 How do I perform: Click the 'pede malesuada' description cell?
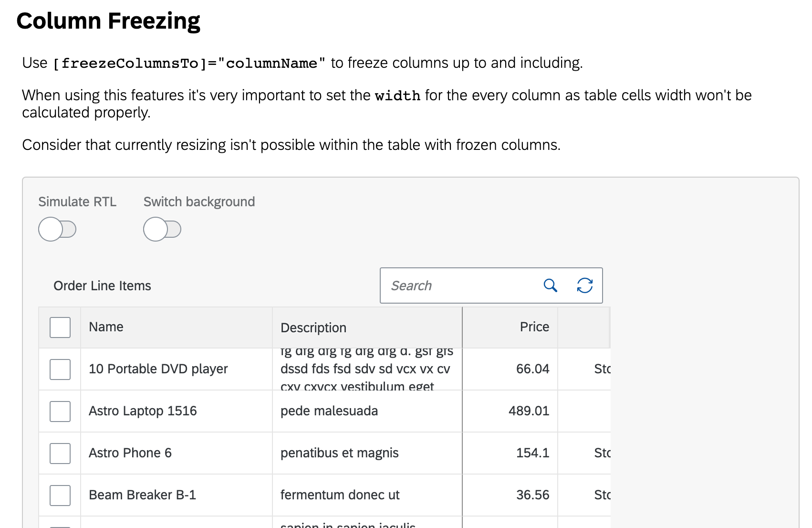pyautogui.click(x=367, y=411)
